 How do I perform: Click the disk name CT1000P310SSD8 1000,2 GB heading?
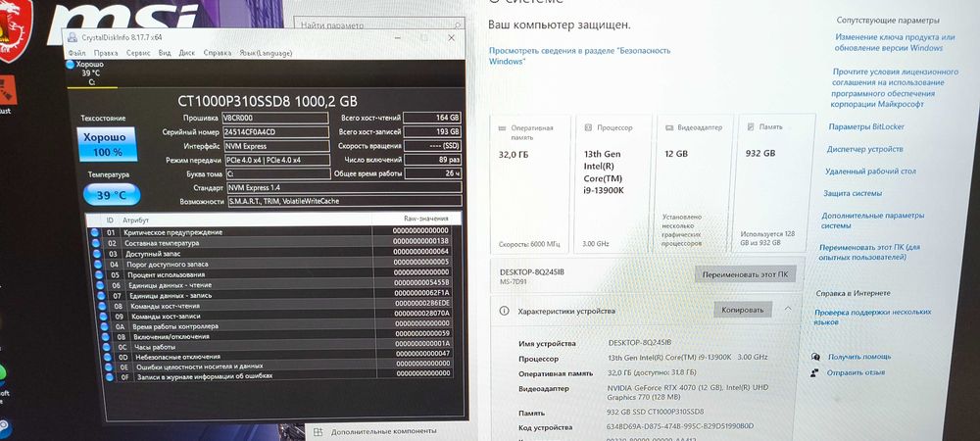click(x=268, y=101)
